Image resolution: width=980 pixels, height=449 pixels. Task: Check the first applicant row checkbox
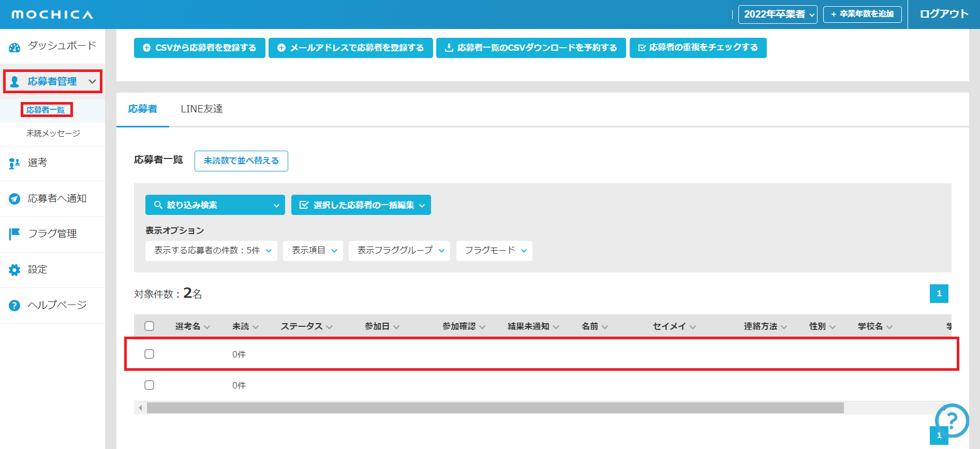pyautogui.click(x=150, y=354)
